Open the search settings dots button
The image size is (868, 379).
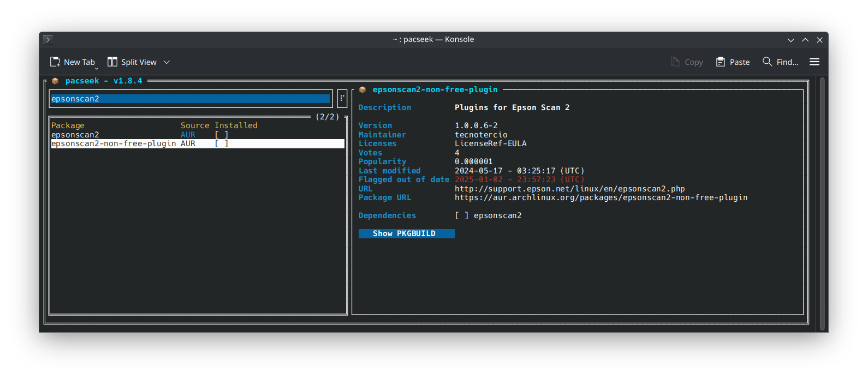342,99
